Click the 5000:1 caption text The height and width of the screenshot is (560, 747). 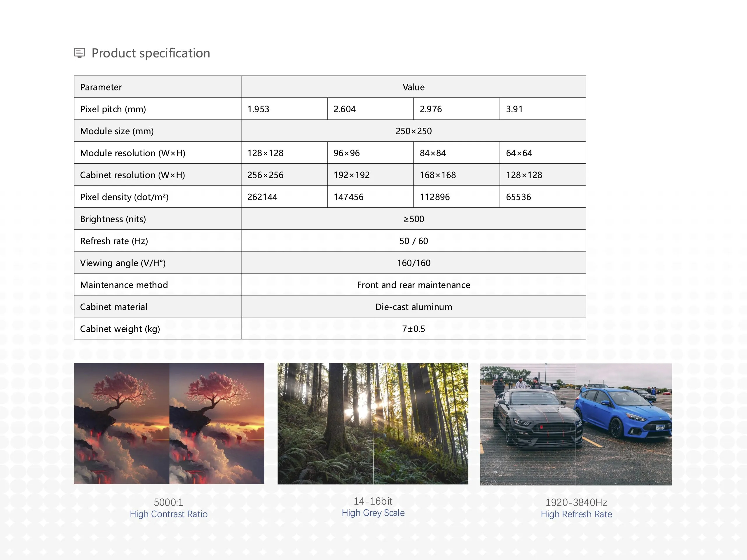click(x=168, y=502)
